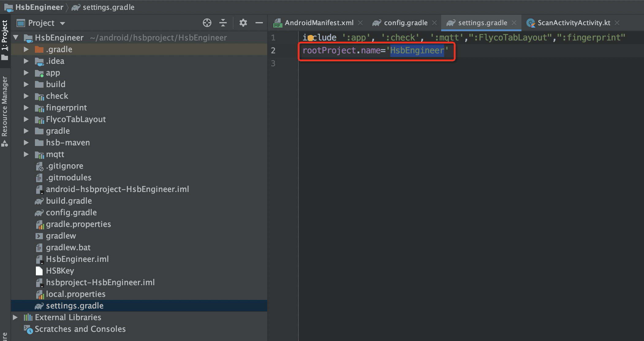Image resolution: width=644 pixels, height=341 pixels.
Task: Click the locate/scroll-from-source crosshair icon
Action: (207, 23)
